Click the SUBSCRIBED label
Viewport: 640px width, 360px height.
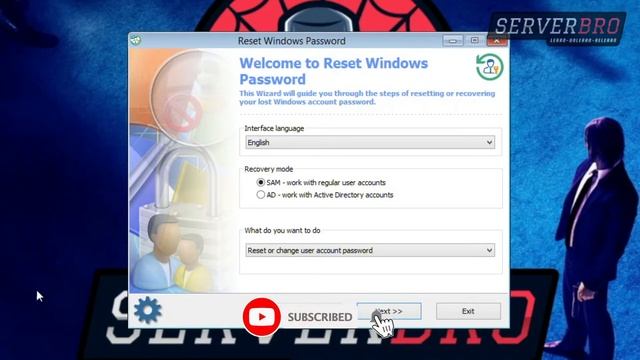tap(320, 317)
